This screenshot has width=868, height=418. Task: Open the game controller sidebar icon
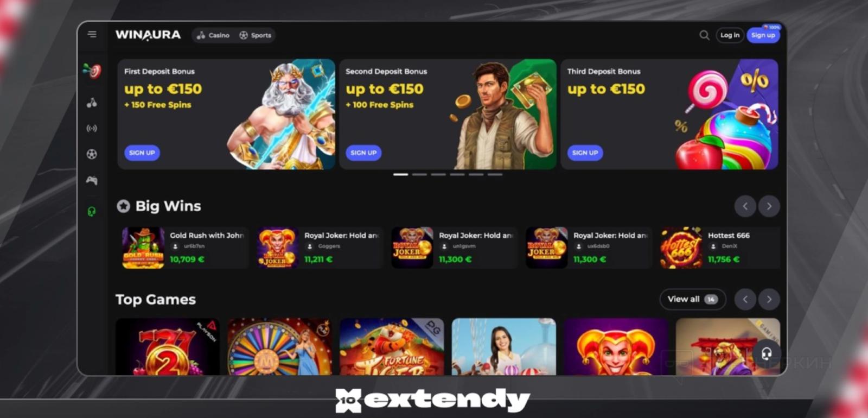pos(92,180)
